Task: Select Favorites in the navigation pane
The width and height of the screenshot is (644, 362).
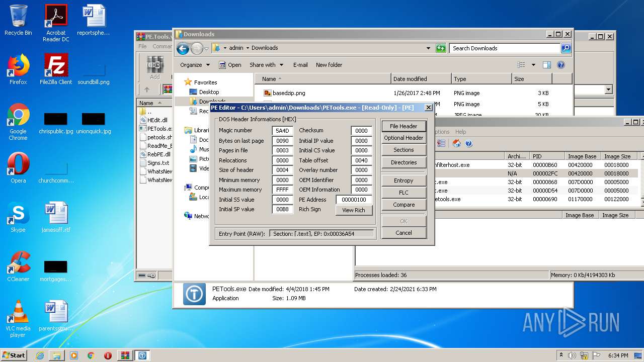Action: (x=205, y=82)
